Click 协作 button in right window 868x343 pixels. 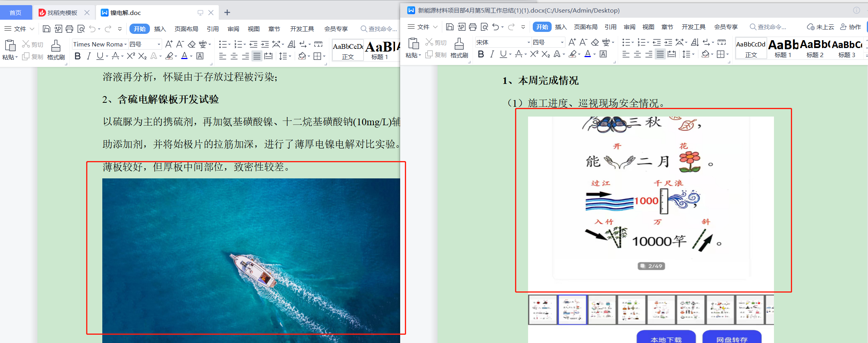(851, 27)
